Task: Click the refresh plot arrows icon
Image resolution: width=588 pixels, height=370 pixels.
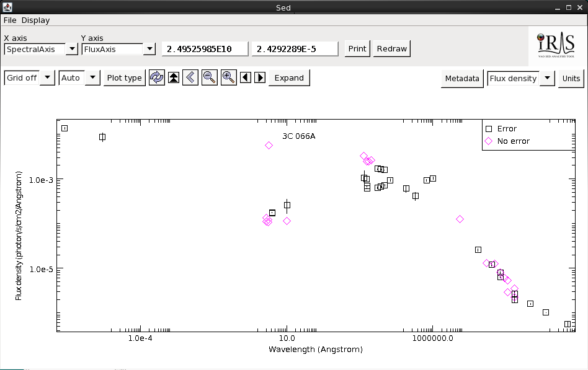Action: 157,77
